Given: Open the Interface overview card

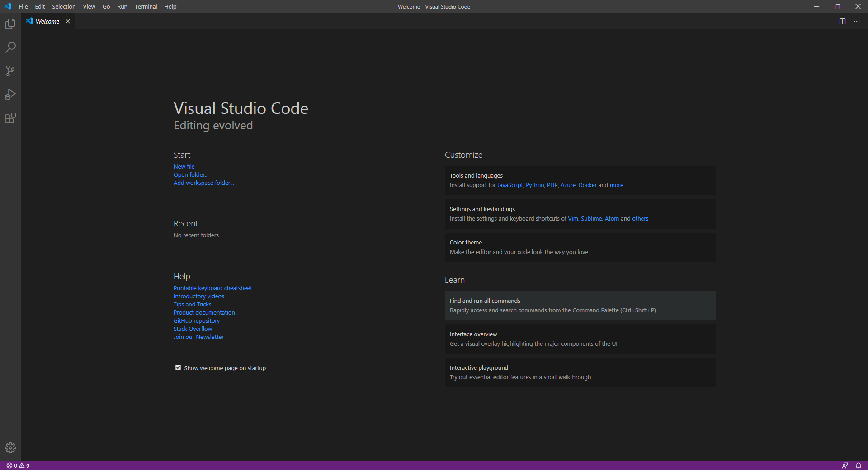Looking at the screenshot, I should 580,339.
